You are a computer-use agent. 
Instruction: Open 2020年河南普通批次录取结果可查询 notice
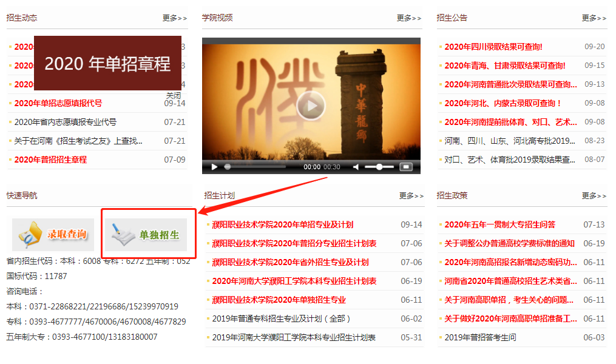[x=511, y=84]
